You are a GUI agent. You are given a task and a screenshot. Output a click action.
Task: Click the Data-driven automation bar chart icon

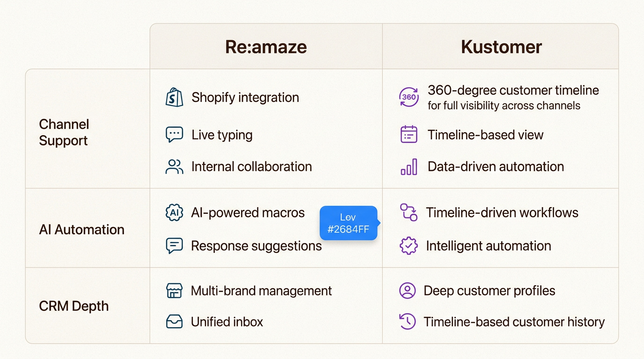pos(409,166)
